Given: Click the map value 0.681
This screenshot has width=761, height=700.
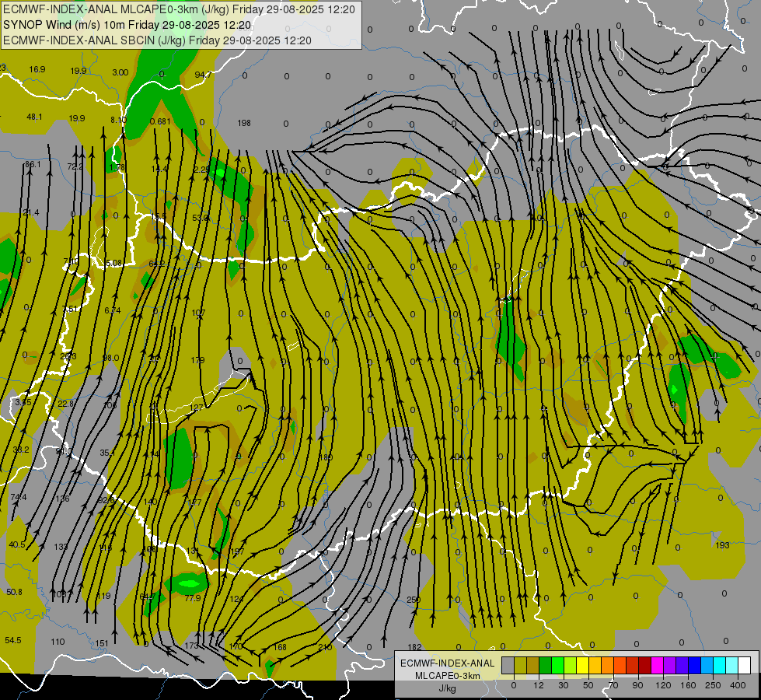Looking at the screenshot, I should coord(160,121).
